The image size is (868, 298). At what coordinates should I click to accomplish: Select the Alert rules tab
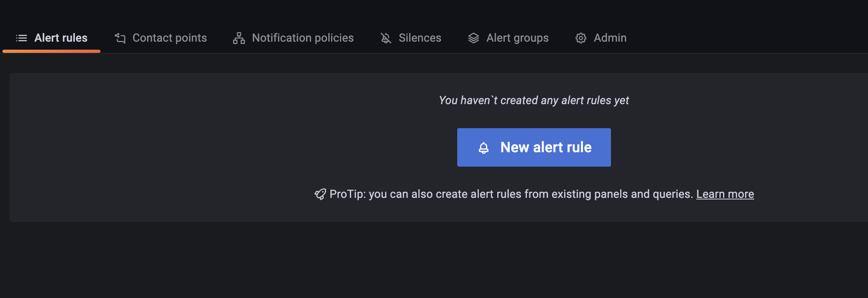pyautogui.click(x=60, y=38)
